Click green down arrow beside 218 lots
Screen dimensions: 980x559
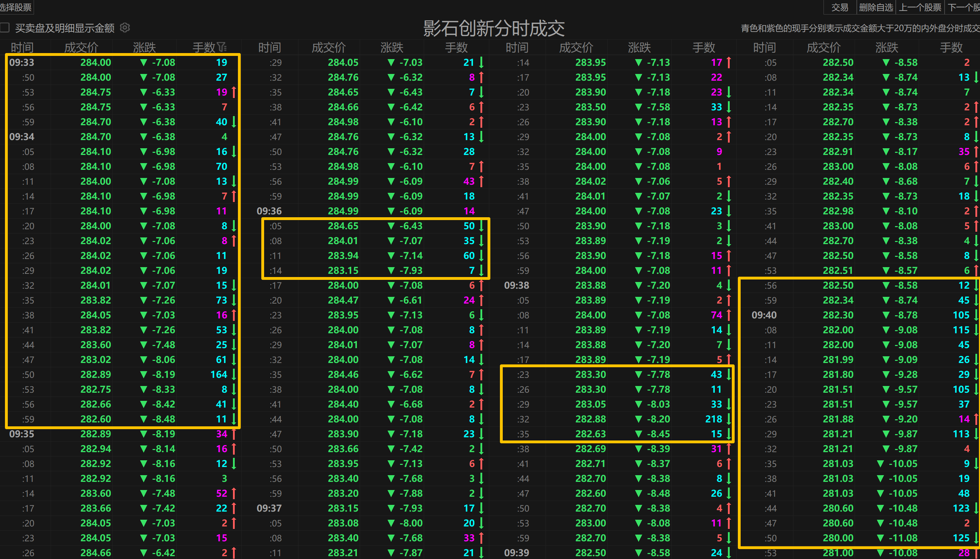click(728, 419)
